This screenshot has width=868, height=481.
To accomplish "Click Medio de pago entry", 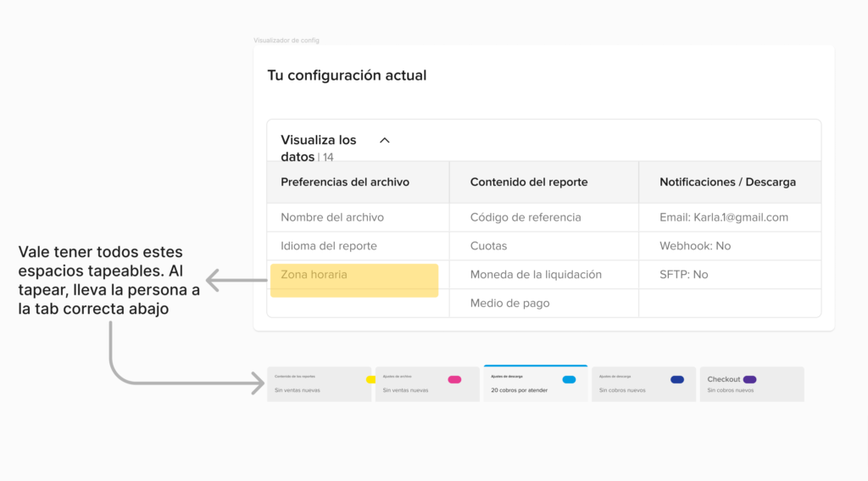I will (x=510, y=304).
